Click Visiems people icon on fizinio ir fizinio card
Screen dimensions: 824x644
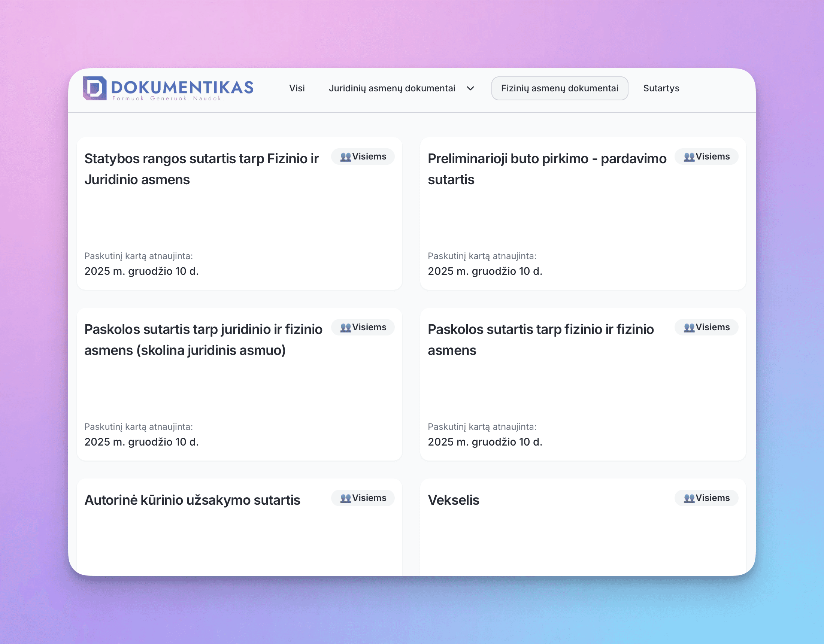[688, 328]
